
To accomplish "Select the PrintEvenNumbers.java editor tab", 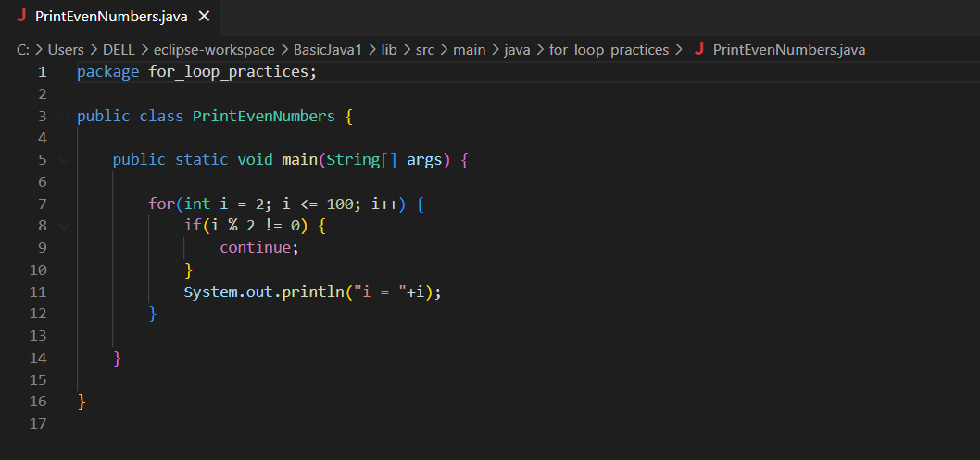I will coord(110,17).
